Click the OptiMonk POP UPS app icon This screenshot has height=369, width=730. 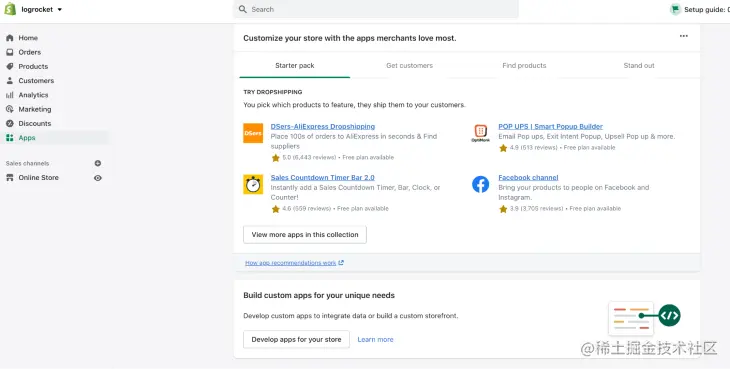480,133
